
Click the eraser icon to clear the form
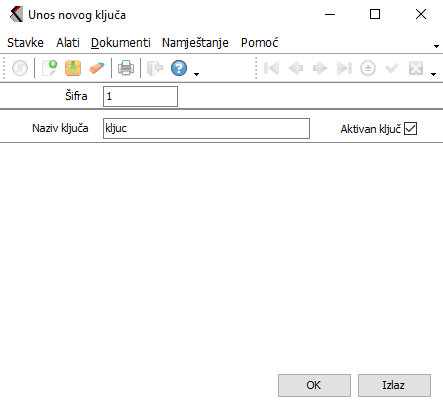coord(97,68)
